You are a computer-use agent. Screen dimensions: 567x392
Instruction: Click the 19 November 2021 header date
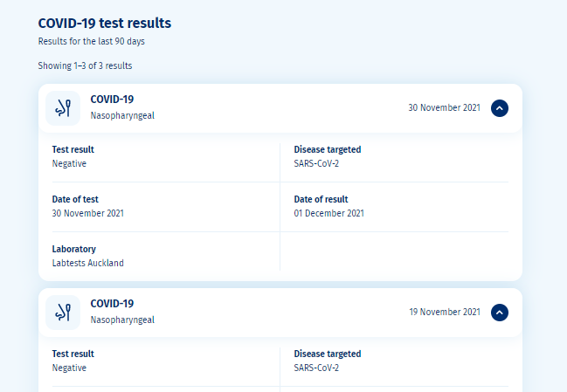coord(445,312)
